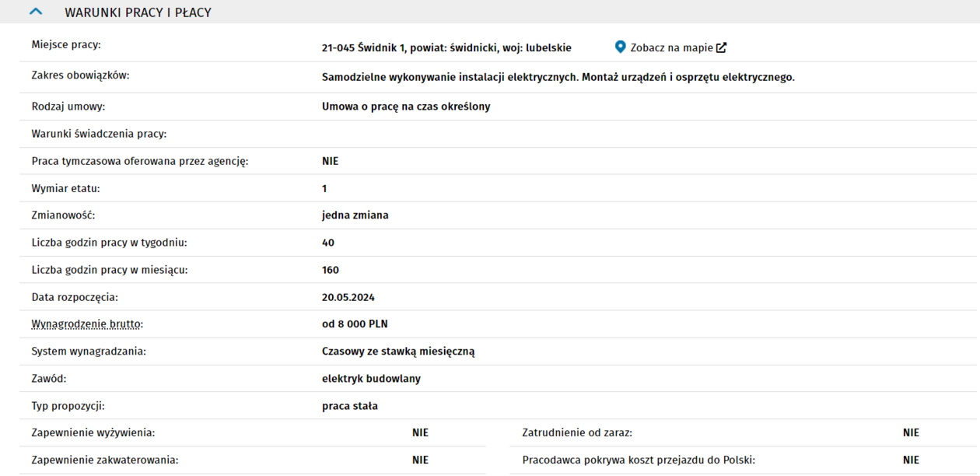Click the map pin location icon
This screenshot has height=476, width=980.
(x=620, y=47)
